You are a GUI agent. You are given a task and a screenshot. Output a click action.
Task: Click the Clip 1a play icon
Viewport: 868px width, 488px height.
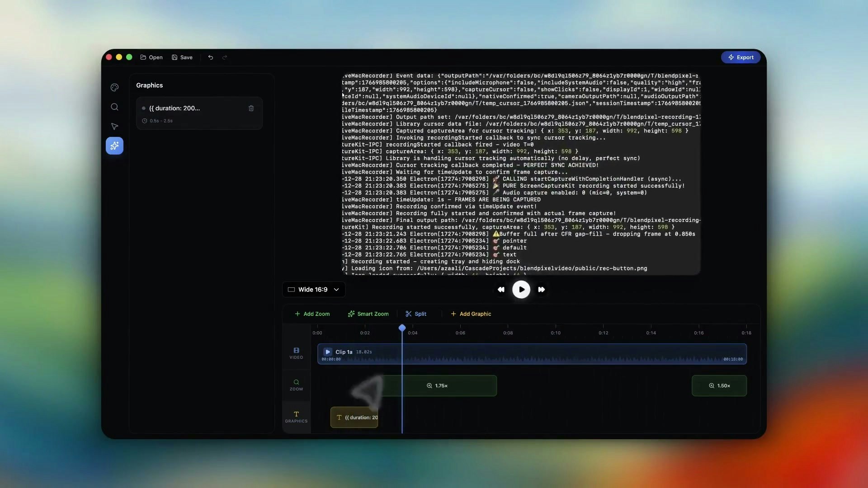click(x=328, y=352)
